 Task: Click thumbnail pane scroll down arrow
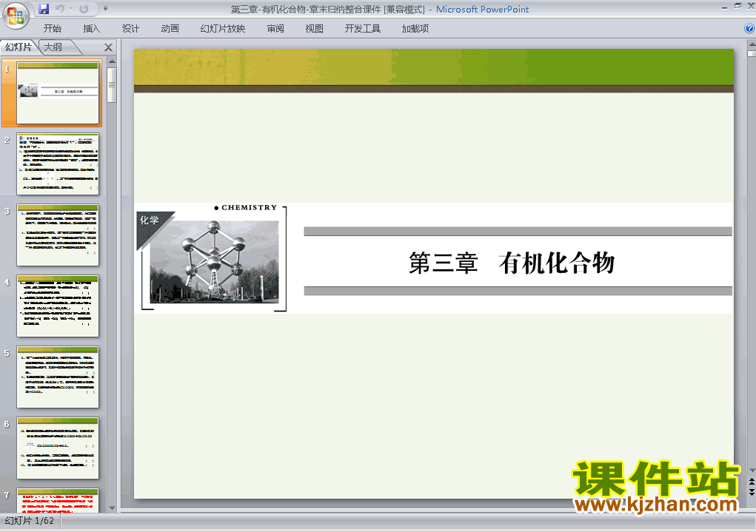tap(112, 508)
